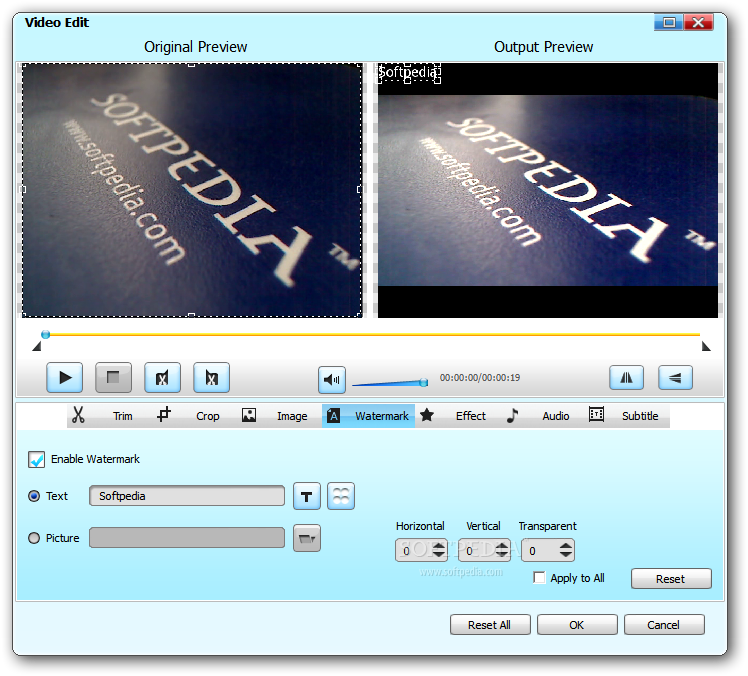Open font settings with the T button
The width and height of the screenshot is (748, 676).
point(307,496)
